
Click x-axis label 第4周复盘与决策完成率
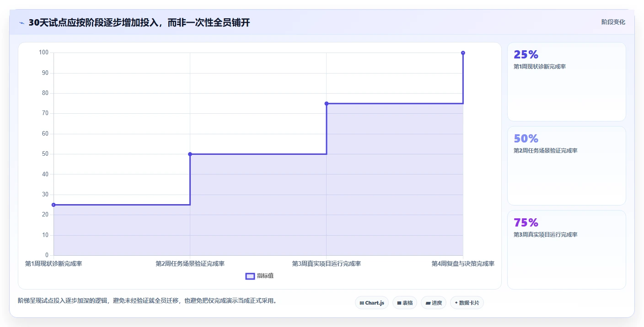click(463, 264)
